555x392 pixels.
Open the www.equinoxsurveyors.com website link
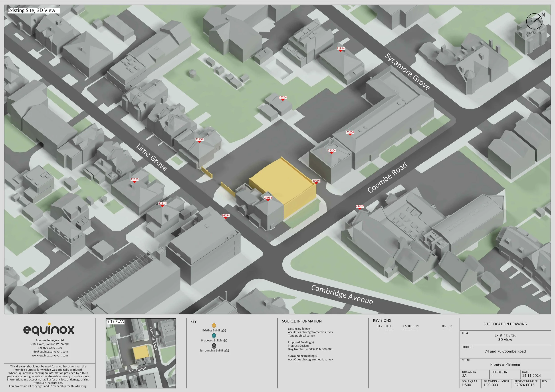50,356
